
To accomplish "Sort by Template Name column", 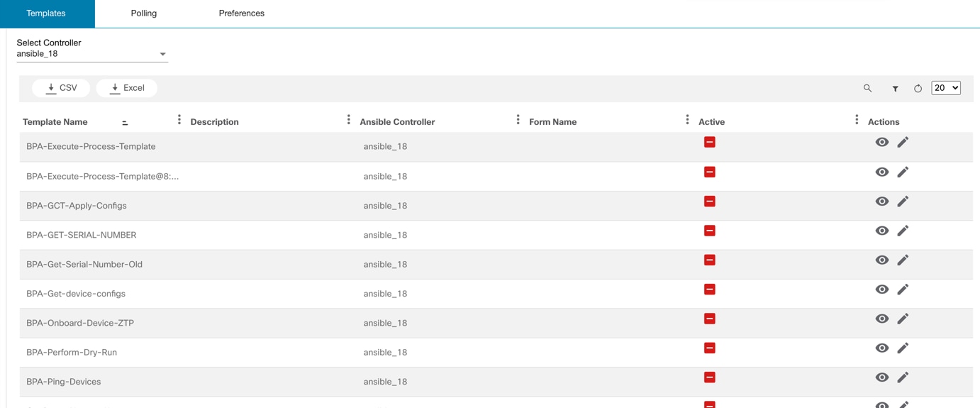I will click(x=125, y=123).
